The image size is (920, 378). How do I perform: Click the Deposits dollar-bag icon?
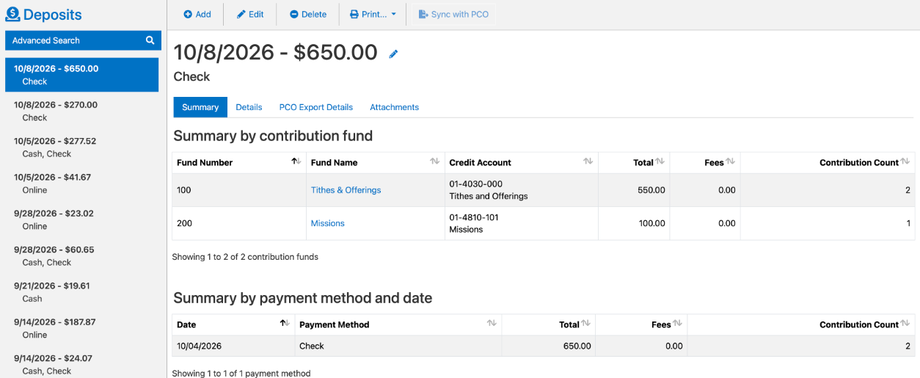(12, 15)
